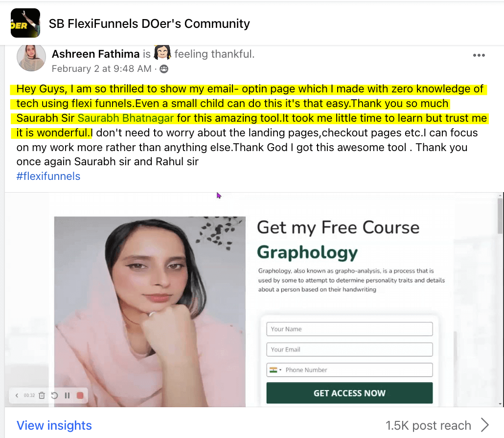The width and height of the screenshot is (504, 438).
Task: Delete the recording using the trash icon
Action: pyautogui.click(x=42, y=395)
